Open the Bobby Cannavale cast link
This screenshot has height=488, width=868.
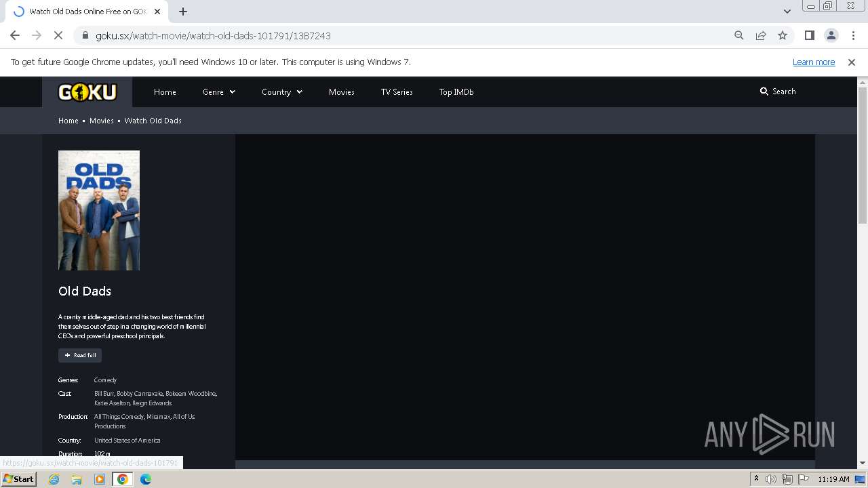click(x=140, y=394)
